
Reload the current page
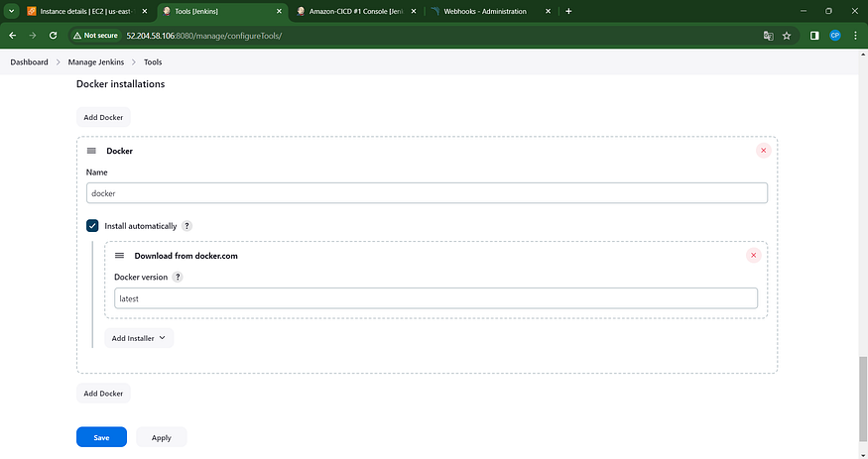54,36
